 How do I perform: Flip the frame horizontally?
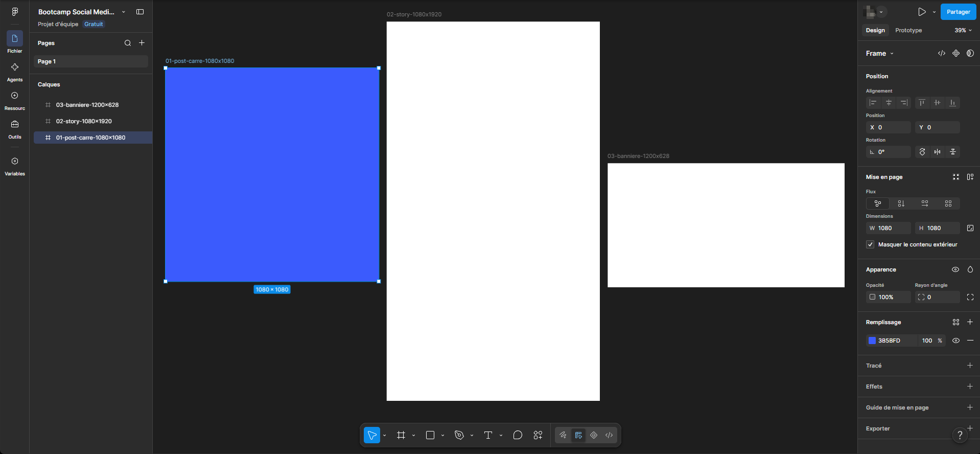(x=938, y=152)
